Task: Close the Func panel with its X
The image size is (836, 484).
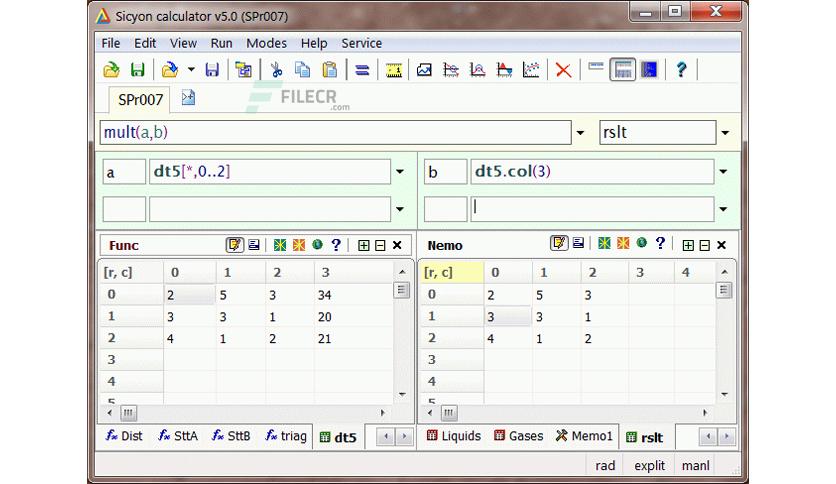Action: tap(397, 245)
